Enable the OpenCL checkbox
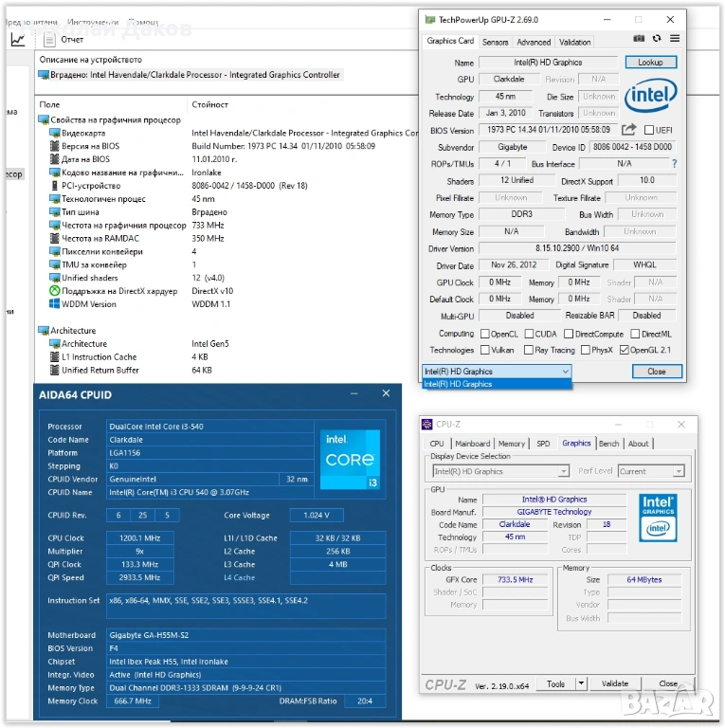Screen dimensions: 725x728 click(485, 334)
